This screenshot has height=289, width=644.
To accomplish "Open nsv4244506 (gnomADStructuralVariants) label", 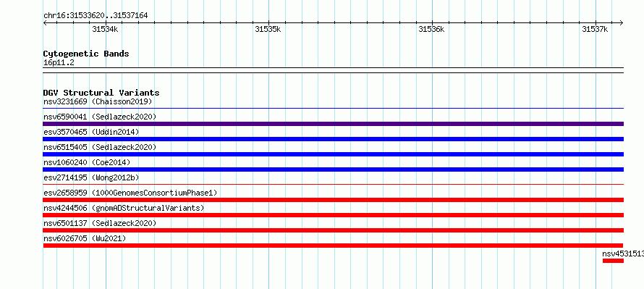I will pyautogui.click(x=124, y=208).
